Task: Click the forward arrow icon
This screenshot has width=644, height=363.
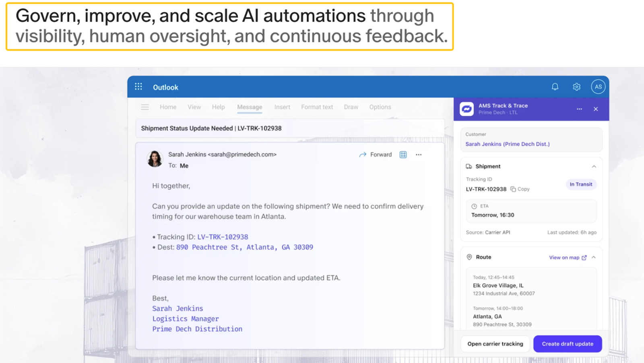Action: 363,155
